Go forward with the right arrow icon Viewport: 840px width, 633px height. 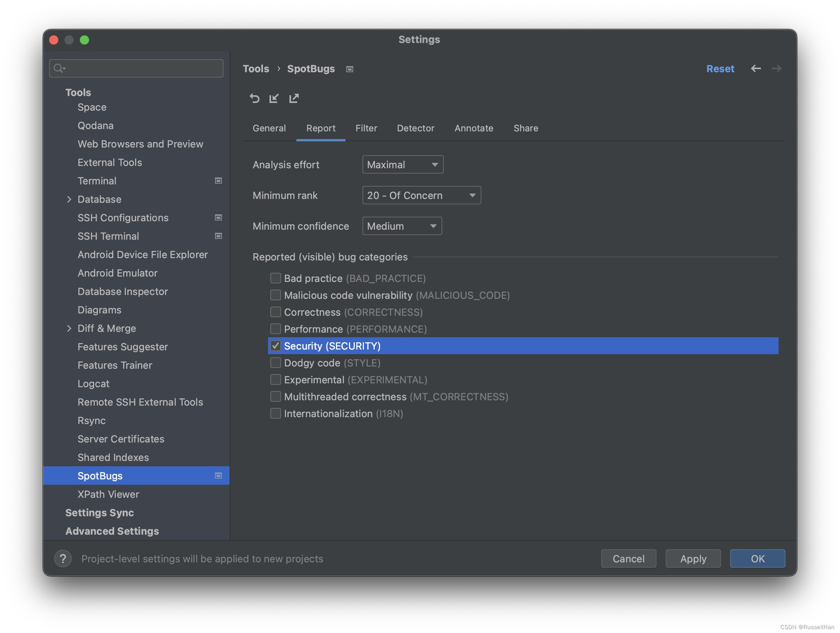[776, 68]
